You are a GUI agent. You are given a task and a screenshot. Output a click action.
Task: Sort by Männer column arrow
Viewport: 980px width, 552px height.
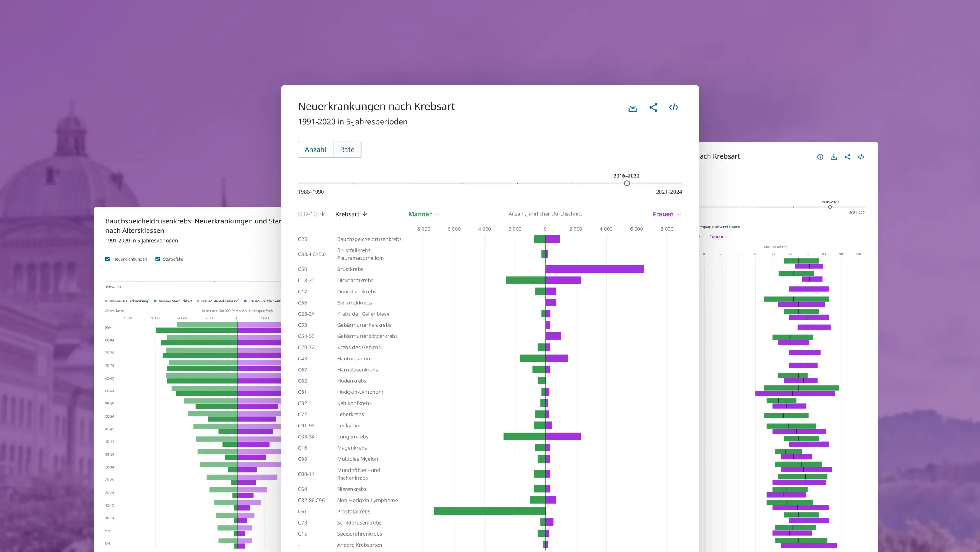point(437,214)
